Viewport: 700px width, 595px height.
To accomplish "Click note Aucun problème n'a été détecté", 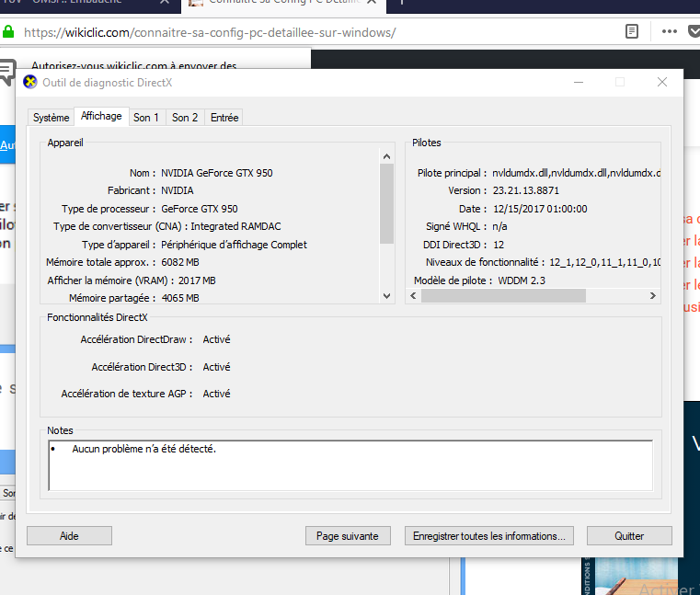I will coord(143,449).
